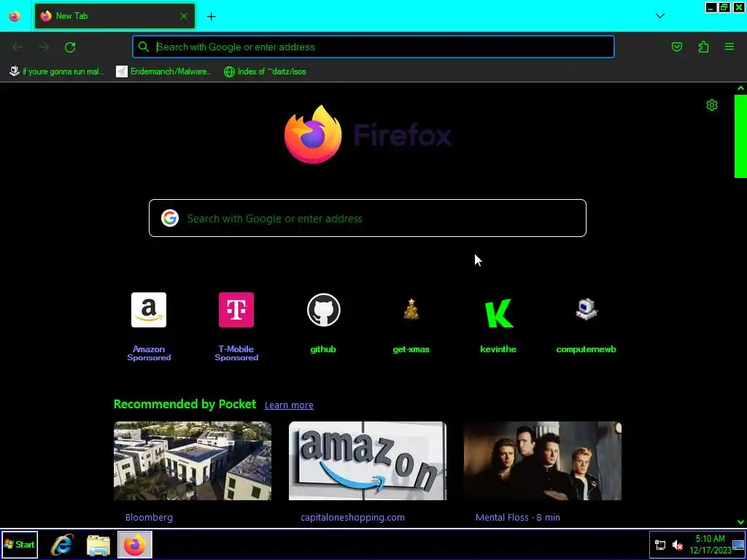Image resolution: width=747 pixels, height=560 pixels.
Task: Click the Firefox logo on page
Action: [x=313, y=134]
